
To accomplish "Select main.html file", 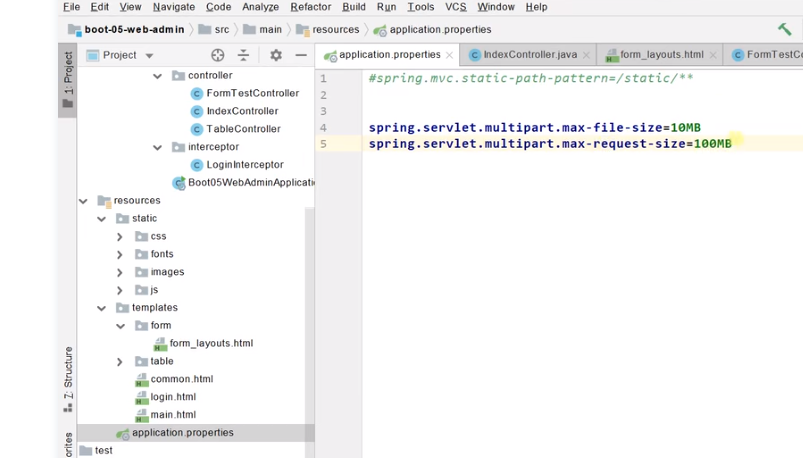I will pyautogui.click(x=165, y=415).
